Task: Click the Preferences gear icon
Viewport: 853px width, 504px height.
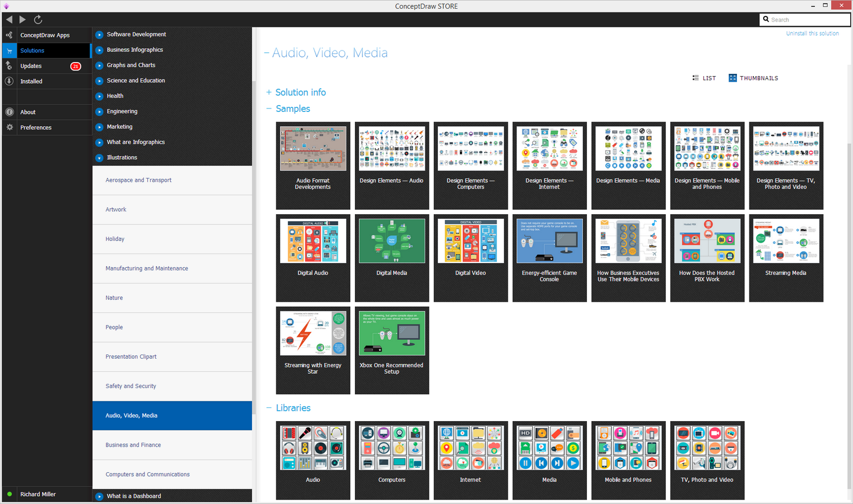Action: pos(9,127)
